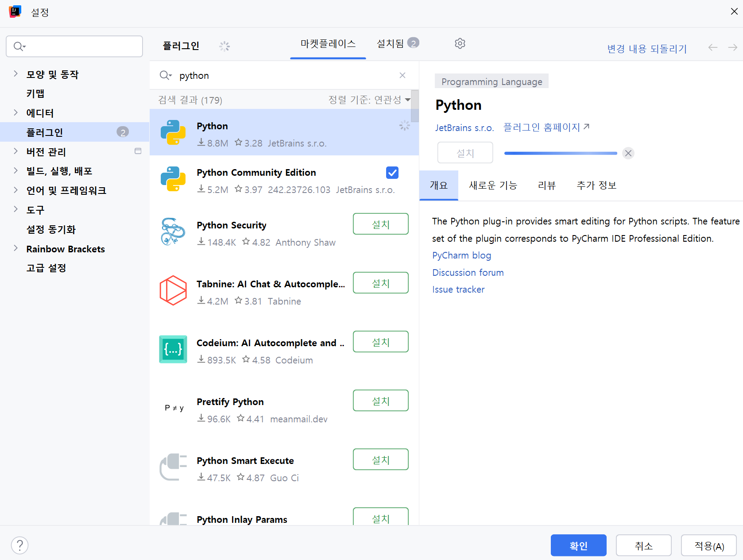
Task: Click the version control project-level icon
Action: pos(138,151)
